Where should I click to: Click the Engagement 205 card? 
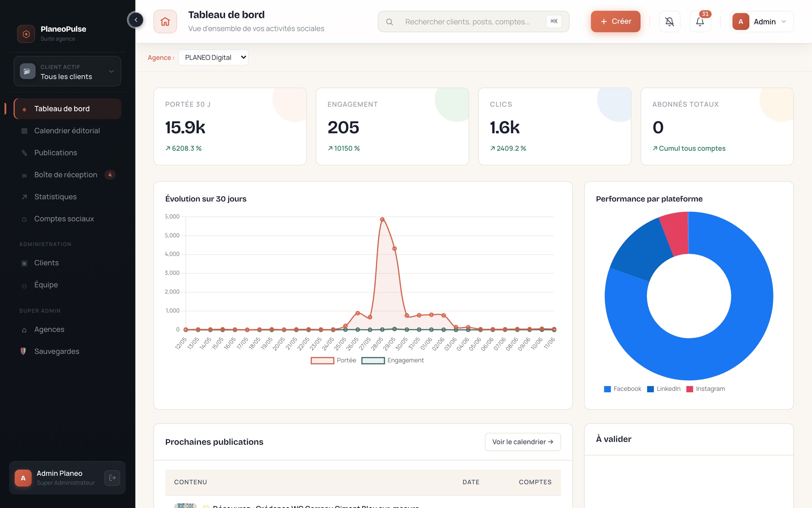point(392,126)
